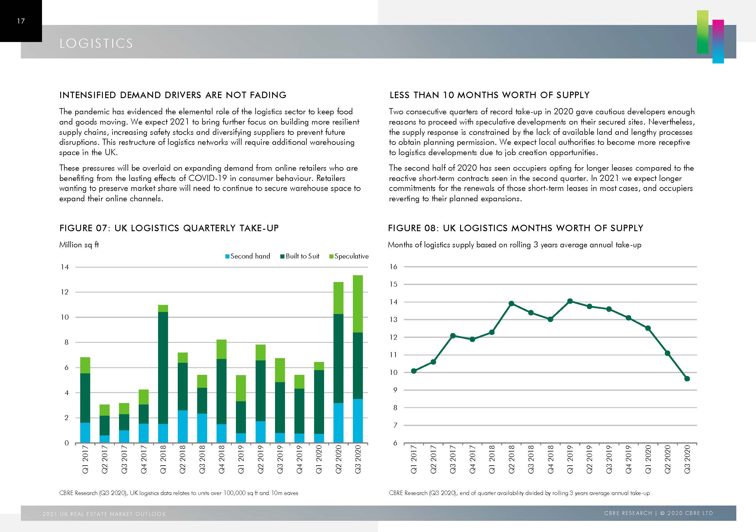
Task: Expand Figure 07: UK Logistics Quarterly Take-Up
Action: pos(169,228)
